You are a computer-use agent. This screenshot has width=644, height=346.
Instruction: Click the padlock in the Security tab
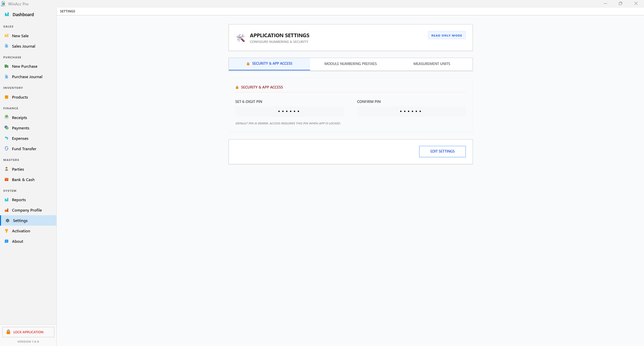click(x=248, y=64)
